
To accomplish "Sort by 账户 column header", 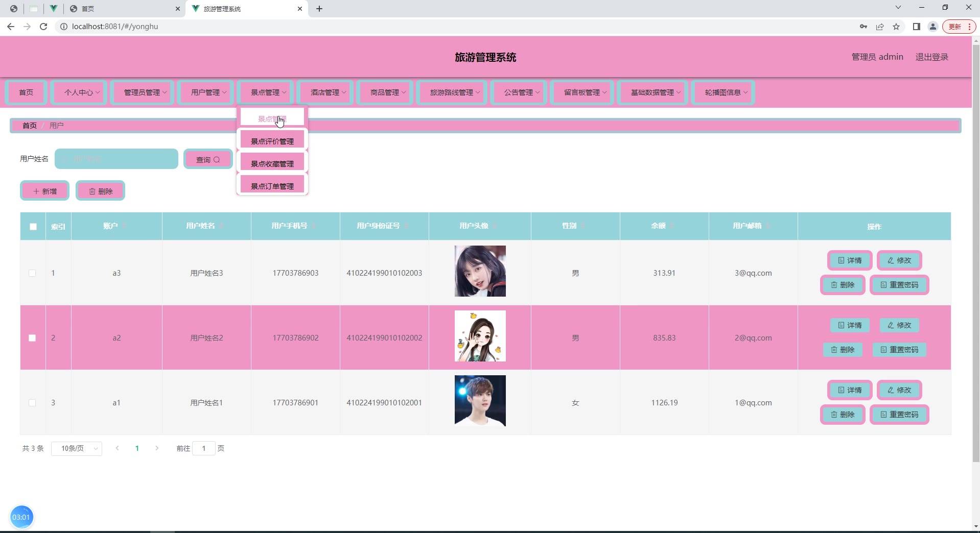I will click(116, 226).
